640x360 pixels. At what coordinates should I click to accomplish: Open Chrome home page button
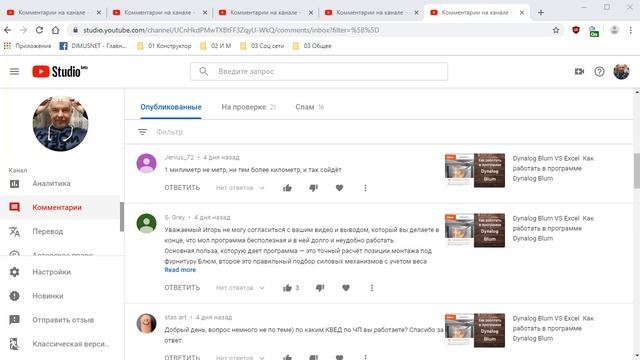(x=56, y=30)
